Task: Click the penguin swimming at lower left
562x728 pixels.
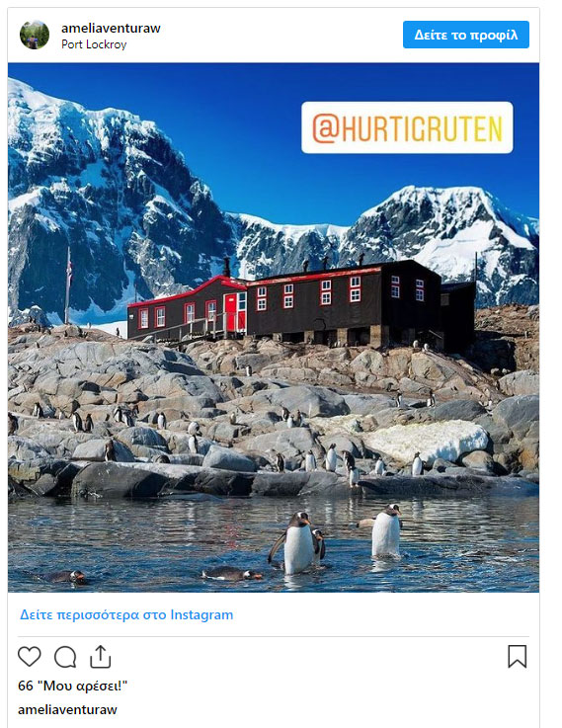Action: (67, 577)
